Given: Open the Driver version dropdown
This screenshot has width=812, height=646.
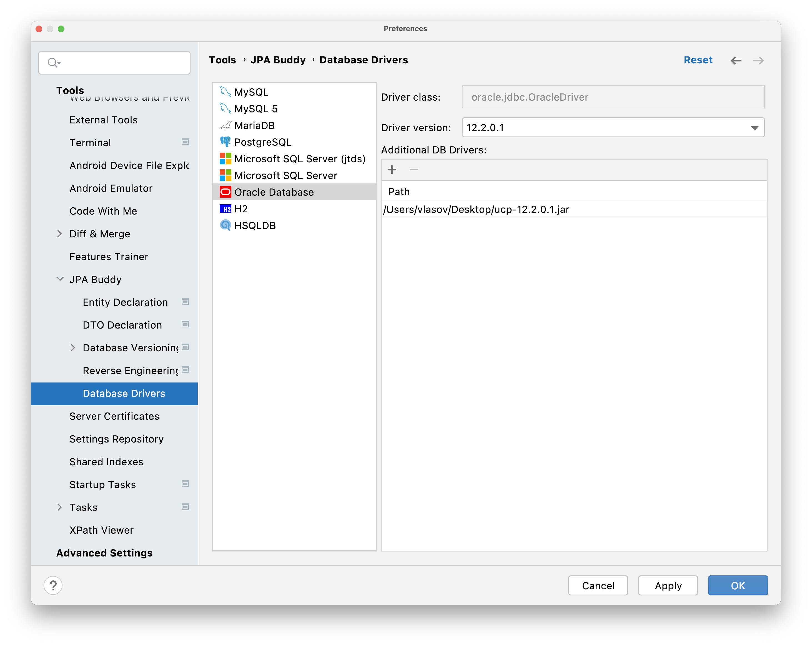Looking at the screenshot, I should point(755,127).
